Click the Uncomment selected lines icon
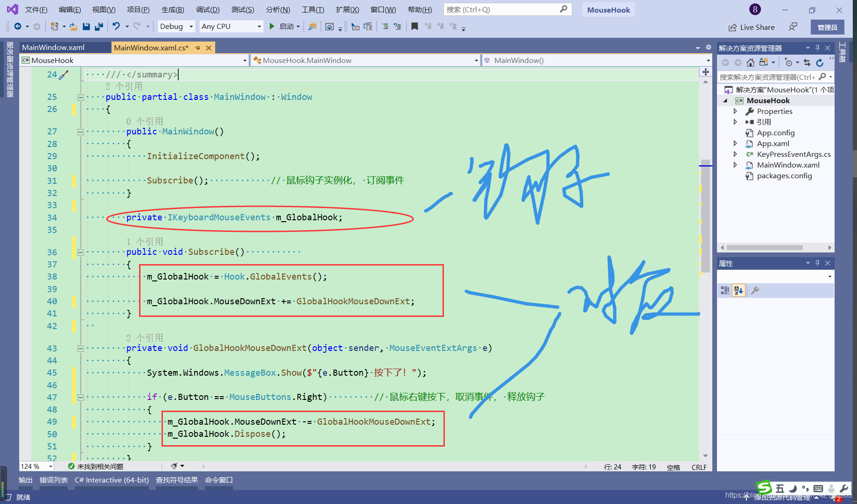 397,27
